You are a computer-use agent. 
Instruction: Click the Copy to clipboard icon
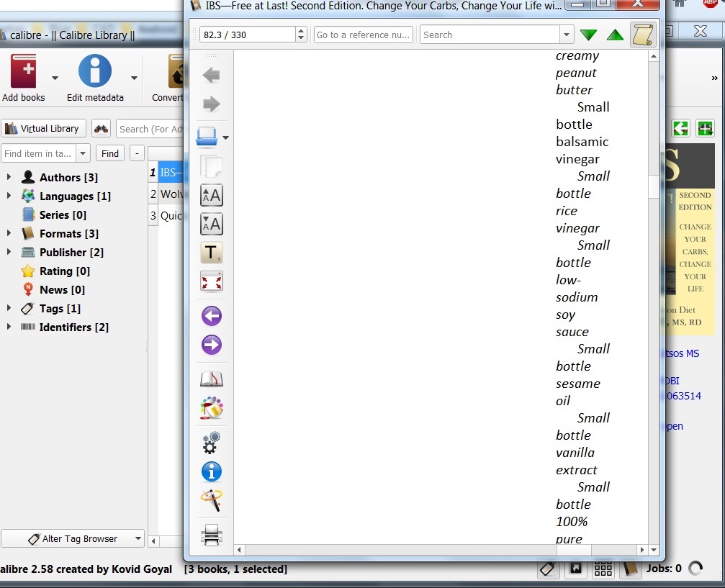click(x=211, y=166)
